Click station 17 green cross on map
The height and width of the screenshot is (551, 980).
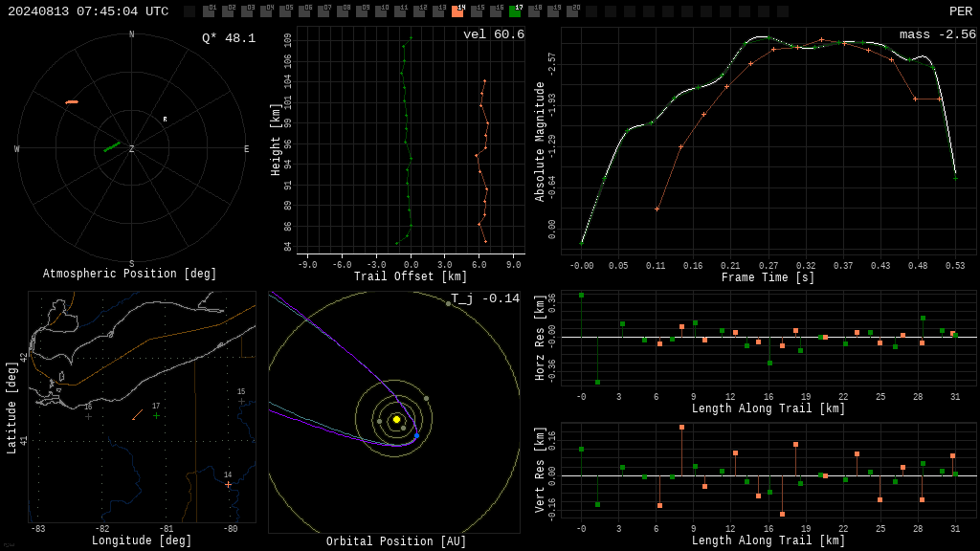[x=156, y=415]
